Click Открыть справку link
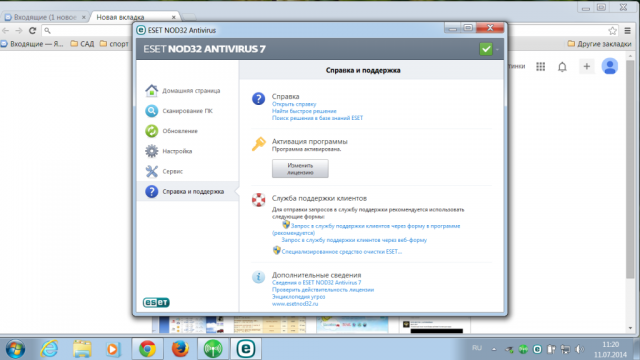The width and height of the screenshot is (640, 360). (294, 104)
